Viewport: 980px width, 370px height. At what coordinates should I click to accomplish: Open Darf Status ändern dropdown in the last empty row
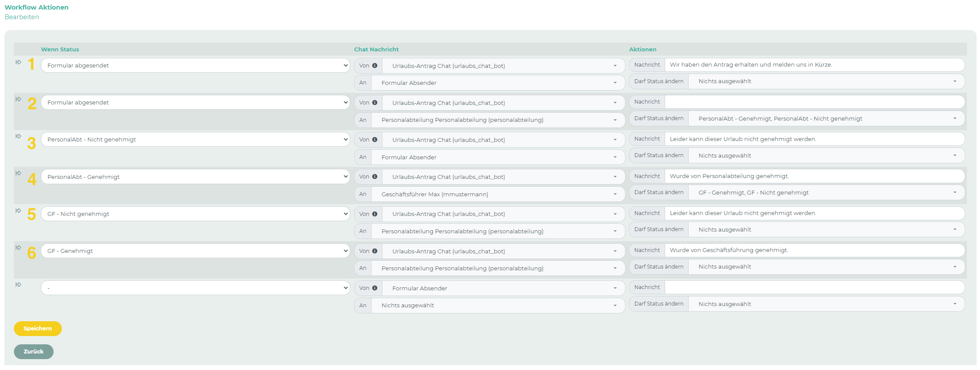826,304
